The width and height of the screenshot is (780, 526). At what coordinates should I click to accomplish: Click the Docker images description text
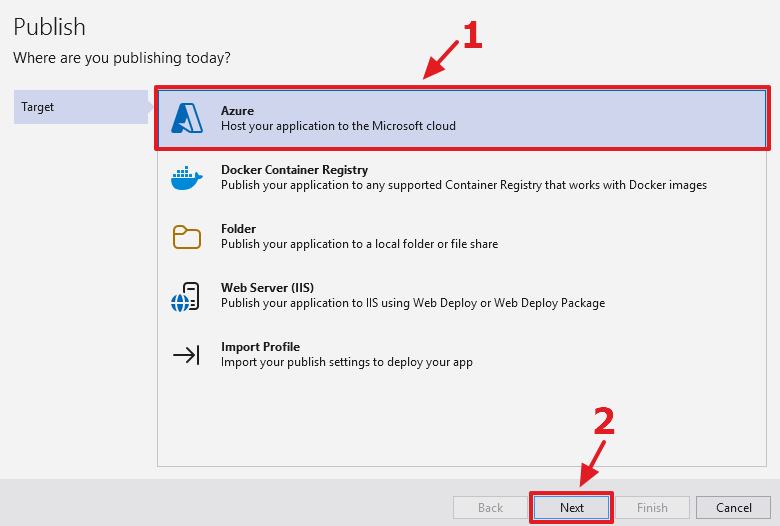(x=463, y=185)
